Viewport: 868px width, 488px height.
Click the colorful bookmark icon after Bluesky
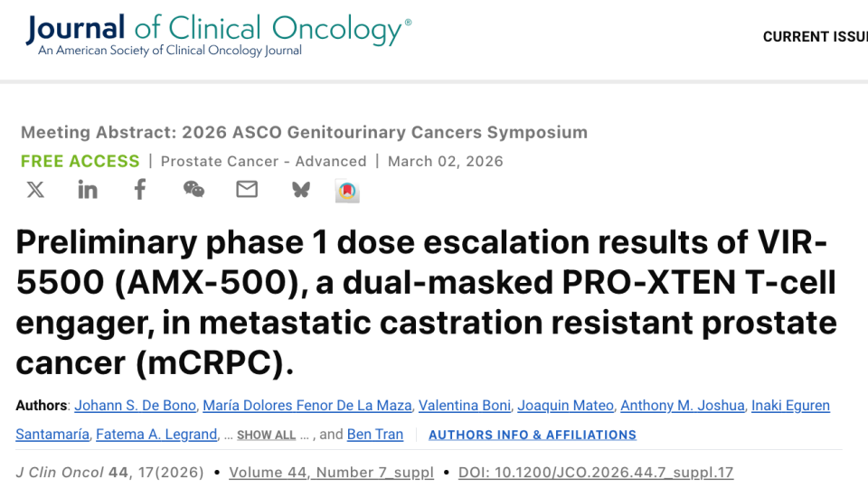pos(347,191)
